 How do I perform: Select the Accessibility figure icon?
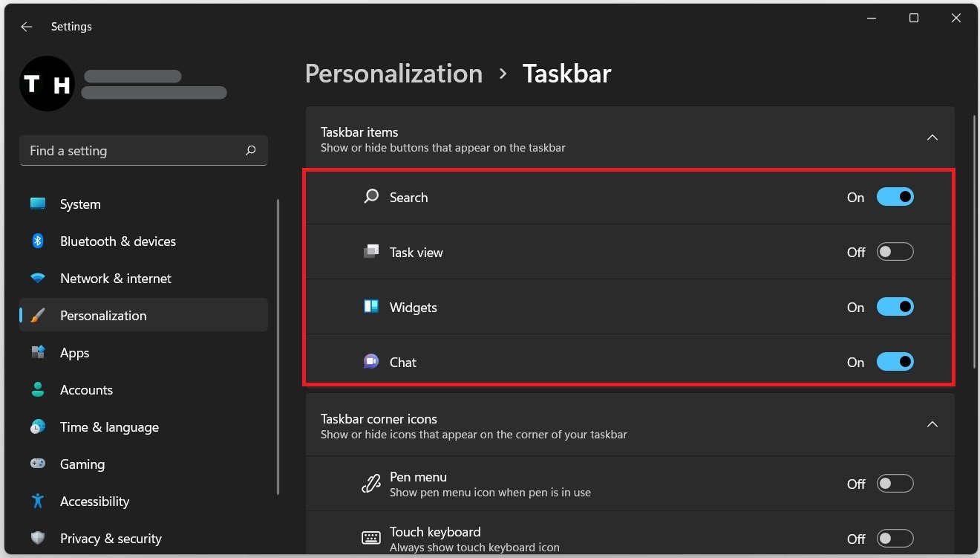tap(38, 502)
